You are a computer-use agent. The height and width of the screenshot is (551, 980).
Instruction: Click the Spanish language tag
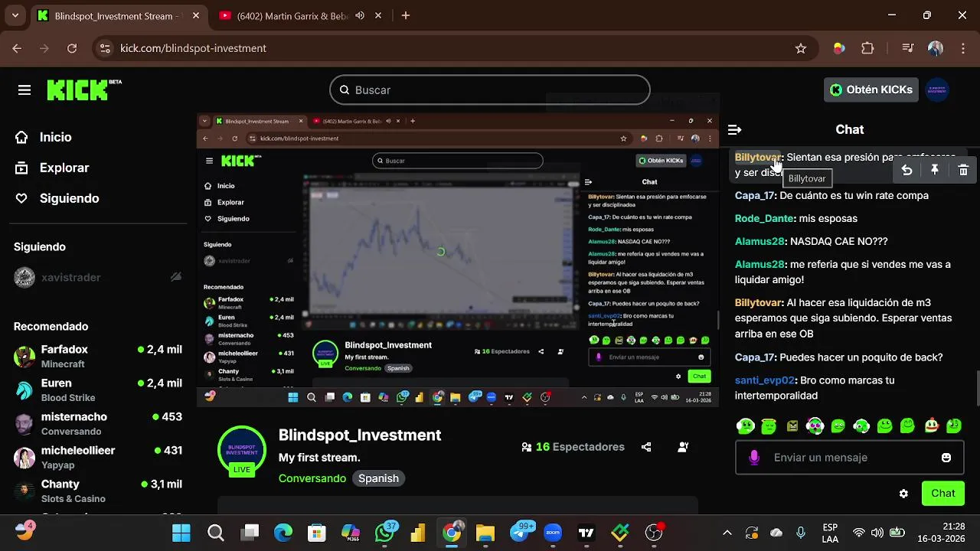(x=378, y=478)
